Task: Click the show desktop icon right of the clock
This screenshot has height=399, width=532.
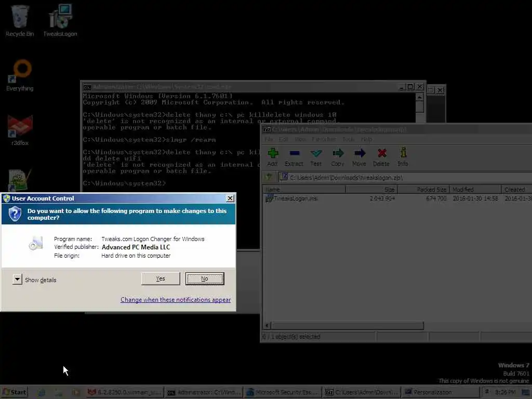Action: pos(526,392)
